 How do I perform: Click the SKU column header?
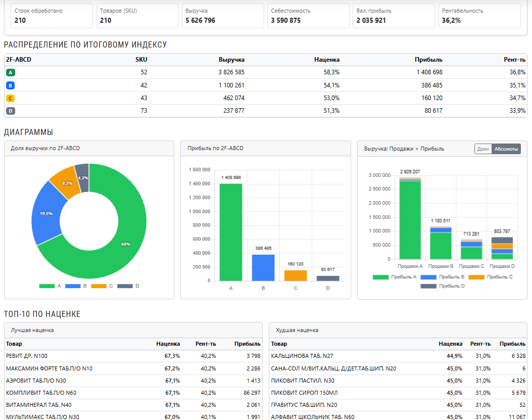point(141,60)
